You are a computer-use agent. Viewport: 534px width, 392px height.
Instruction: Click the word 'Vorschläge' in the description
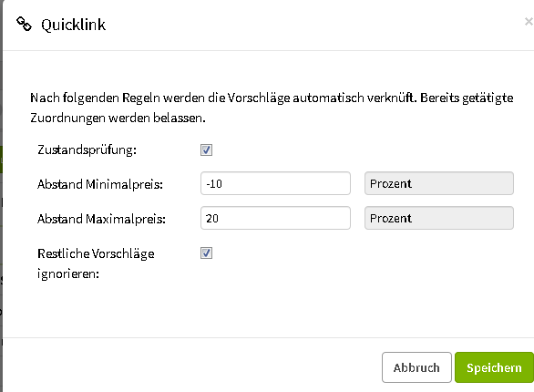(x=259, y=98)
